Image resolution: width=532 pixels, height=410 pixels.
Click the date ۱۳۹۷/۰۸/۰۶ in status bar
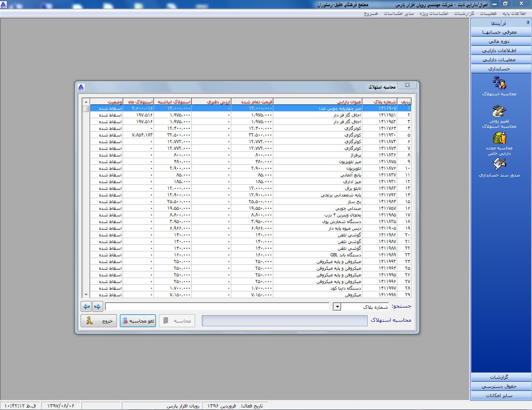click(x=60, y=405)
